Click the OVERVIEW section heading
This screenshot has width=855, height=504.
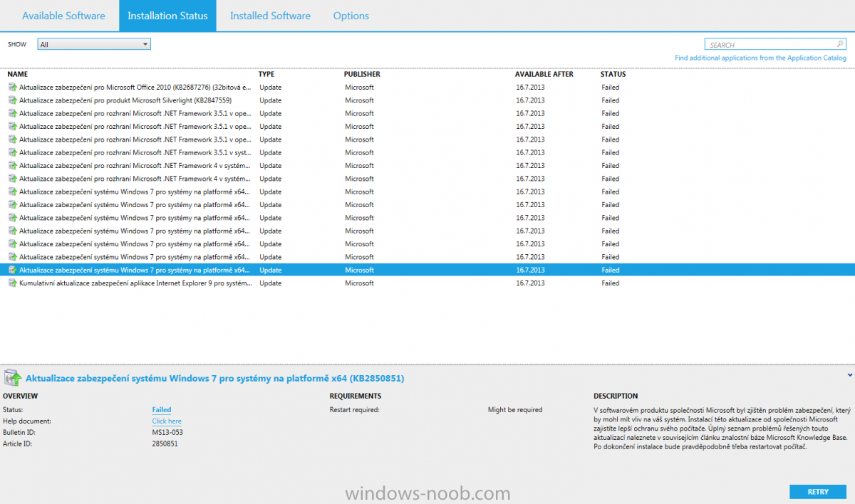tap(21, 396)
